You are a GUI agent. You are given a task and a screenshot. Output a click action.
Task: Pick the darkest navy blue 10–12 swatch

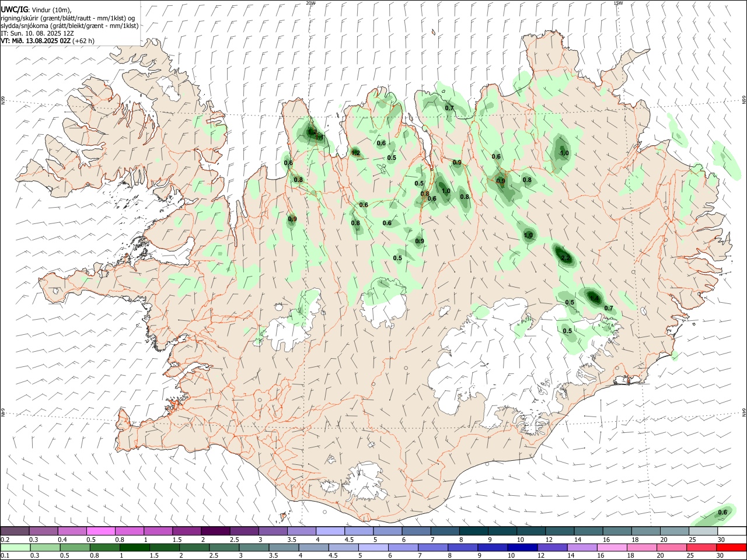(522, 547)
